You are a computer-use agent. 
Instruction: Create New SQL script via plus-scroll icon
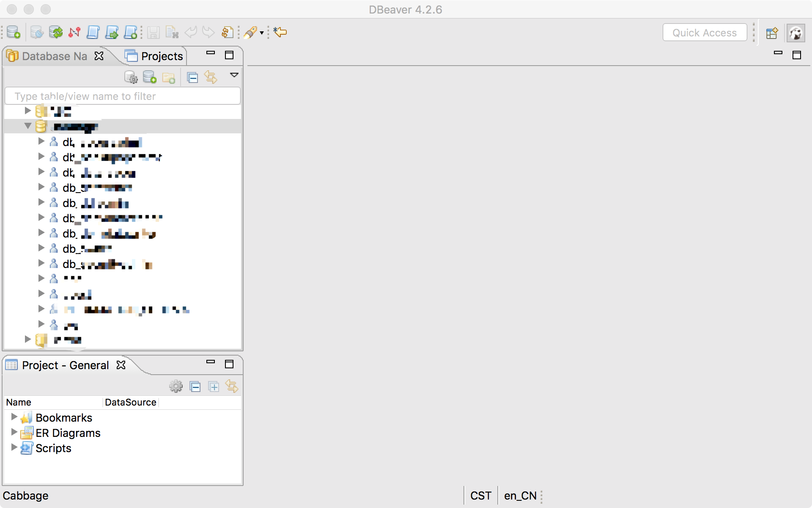click(130, 32)
